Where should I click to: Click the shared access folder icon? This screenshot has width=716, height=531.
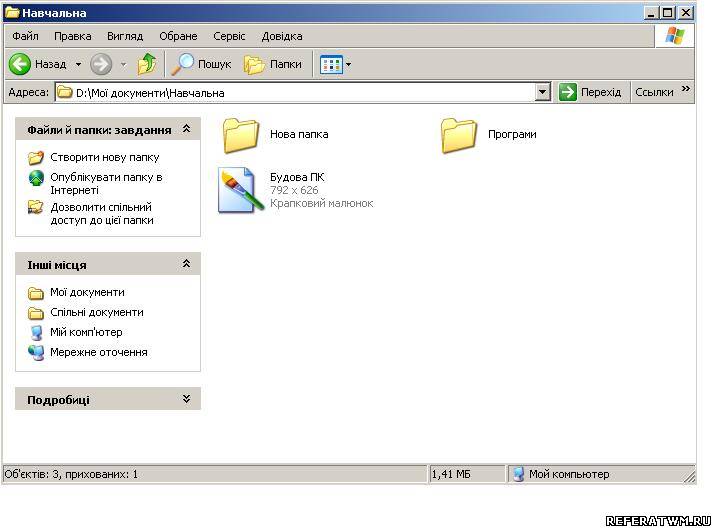point(36,207)
